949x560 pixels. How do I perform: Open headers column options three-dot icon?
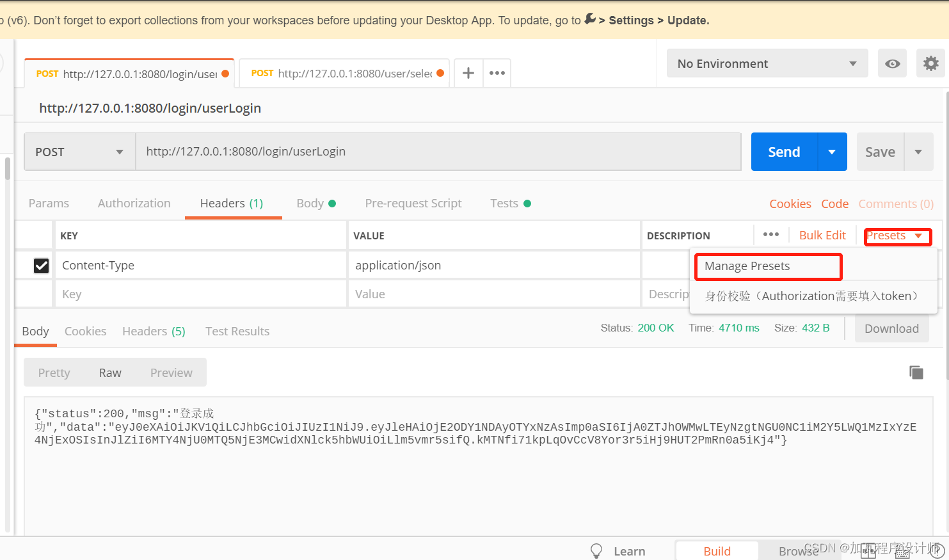click(x=771, y=235)
